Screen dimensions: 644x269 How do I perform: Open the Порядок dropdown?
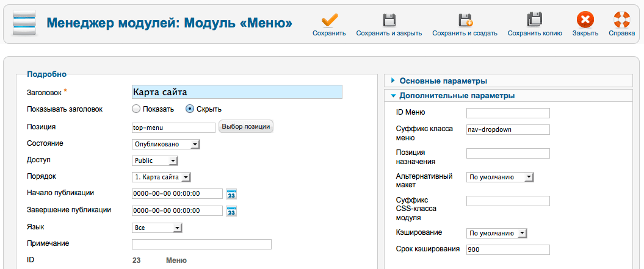tap(162, 178)
